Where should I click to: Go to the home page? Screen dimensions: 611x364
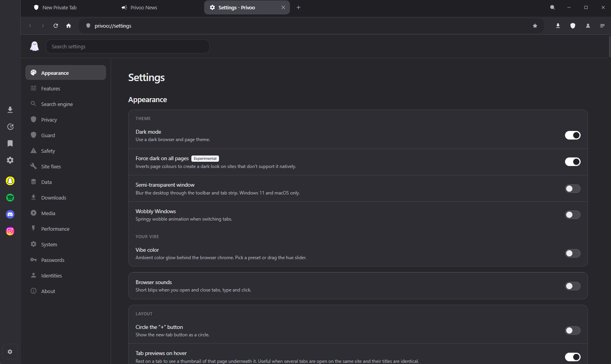pos(69,26)
